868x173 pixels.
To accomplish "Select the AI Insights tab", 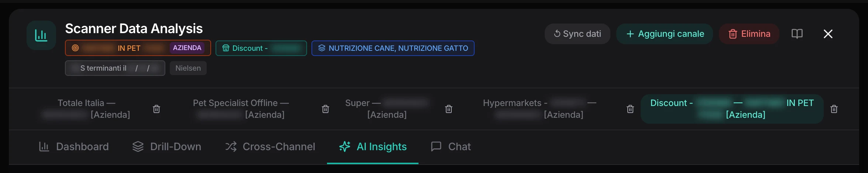I will 373,147.
